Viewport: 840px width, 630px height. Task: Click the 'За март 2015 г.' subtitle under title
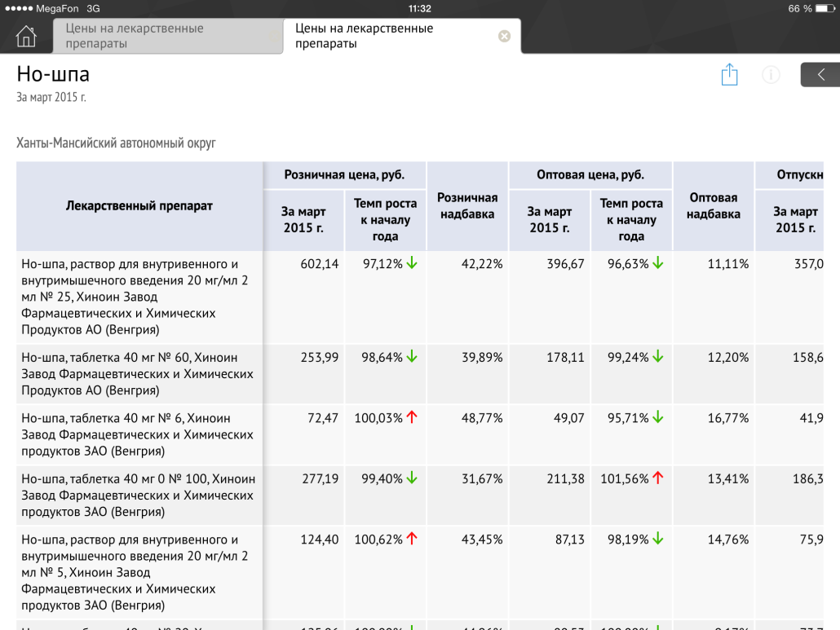pyautogui.click(x=51, y=98)
